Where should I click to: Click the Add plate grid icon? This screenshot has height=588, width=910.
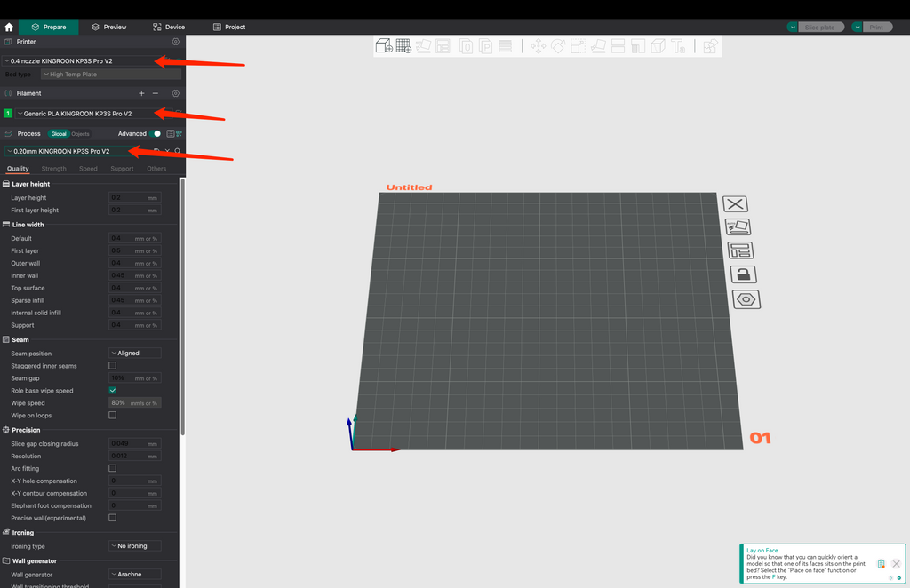coord(403,46)
